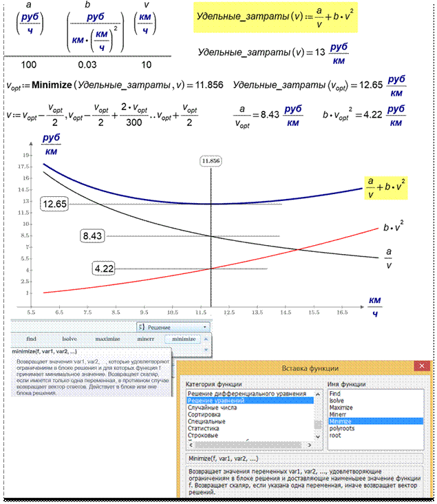Insert the lsolve function from gallery
437x504 pixels.
point(70,339)
